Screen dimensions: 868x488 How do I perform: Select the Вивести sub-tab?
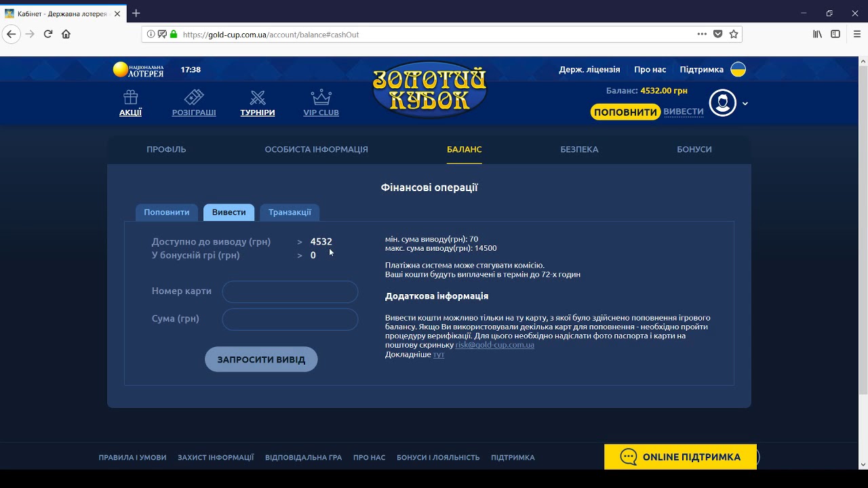pos(229,212)
